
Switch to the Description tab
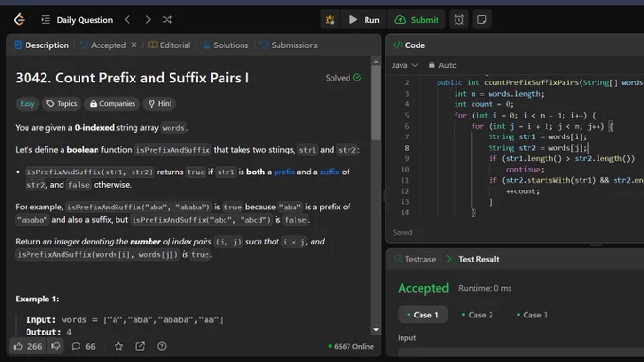point(42,45)
